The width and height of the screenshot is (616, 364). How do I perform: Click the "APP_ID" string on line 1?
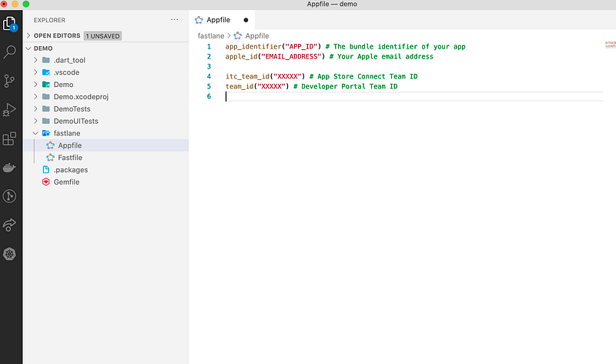301,47
